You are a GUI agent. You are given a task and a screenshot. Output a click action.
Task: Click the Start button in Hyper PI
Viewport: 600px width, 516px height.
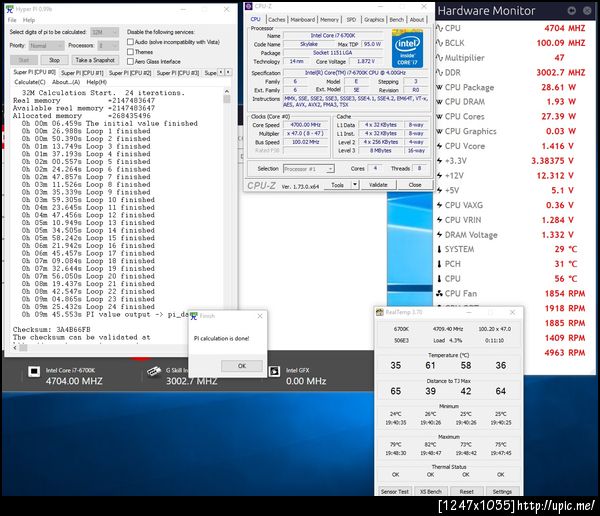click(24, 60)
